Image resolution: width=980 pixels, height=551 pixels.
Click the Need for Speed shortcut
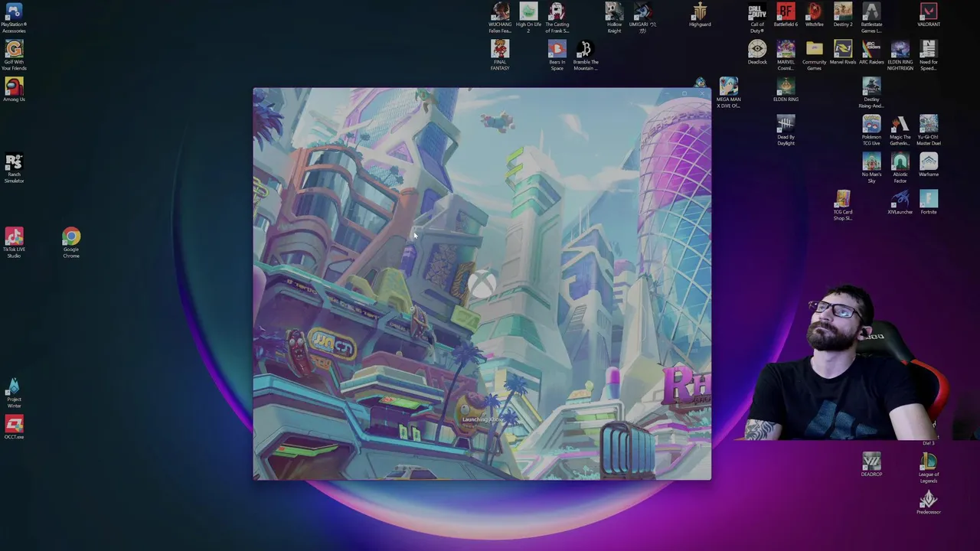click(x=929, y=56)
